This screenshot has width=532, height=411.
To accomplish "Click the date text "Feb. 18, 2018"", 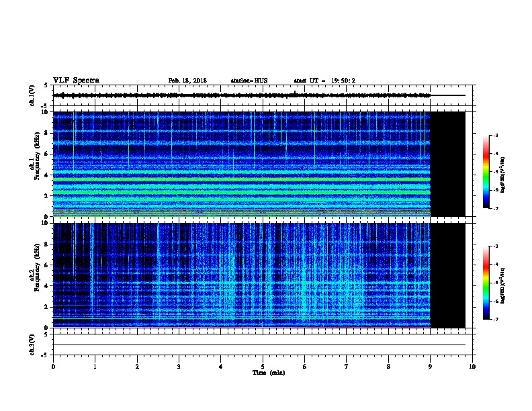I will coord(187,81).
